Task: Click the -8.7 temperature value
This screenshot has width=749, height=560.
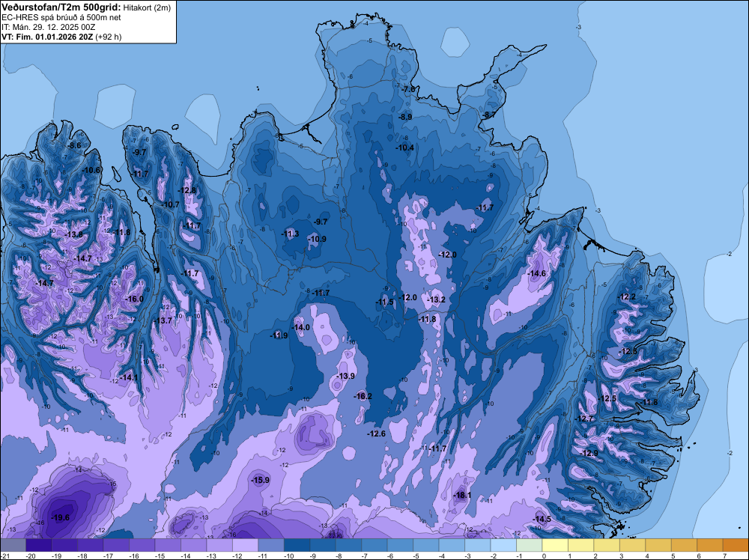Action: (488, 115)
